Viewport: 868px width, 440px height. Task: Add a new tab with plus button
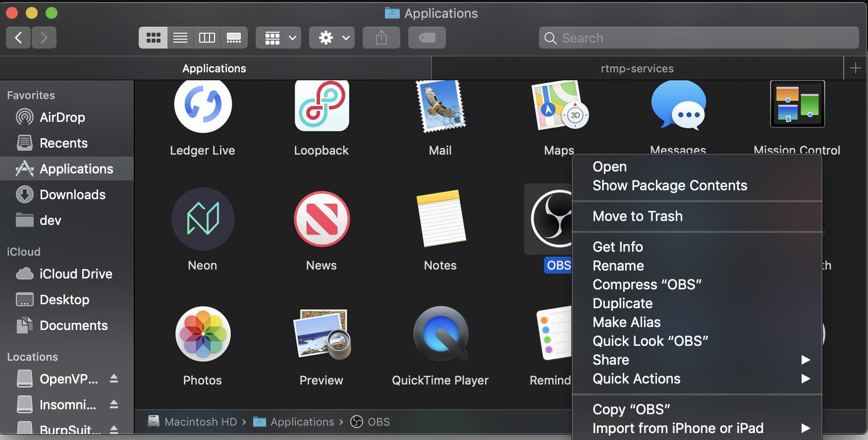[856, 68]
